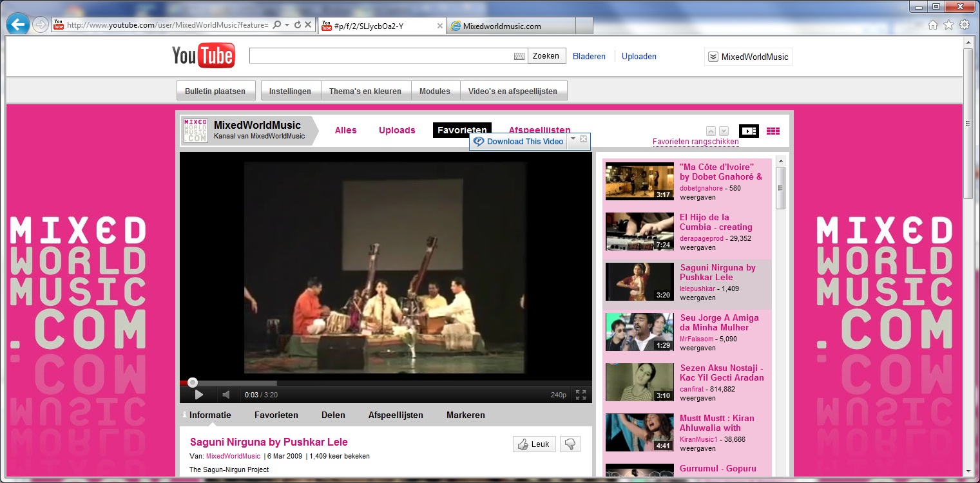Enter fullscreen video mode
The image size is (980, 483).
pyautogui.click(x=581, y=395)
